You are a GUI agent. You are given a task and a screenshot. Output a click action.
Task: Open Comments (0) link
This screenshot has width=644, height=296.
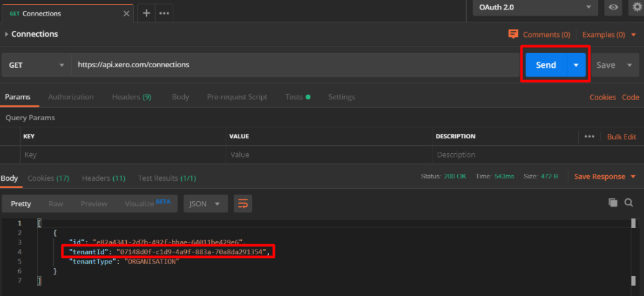coord(546,34)
